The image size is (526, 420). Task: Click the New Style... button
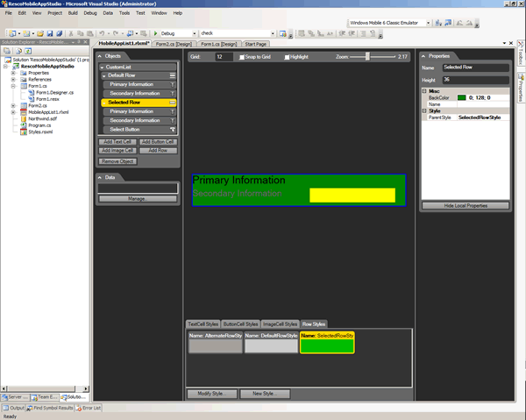click(265, 394)
